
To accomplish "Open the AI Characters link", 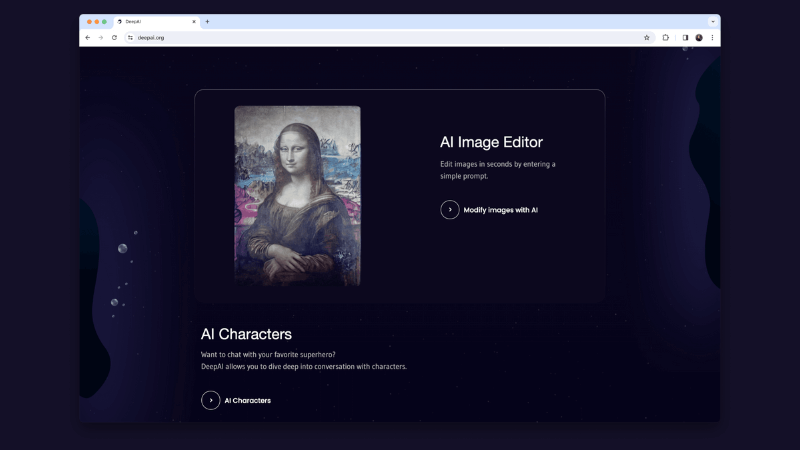I will coord(247,401).
